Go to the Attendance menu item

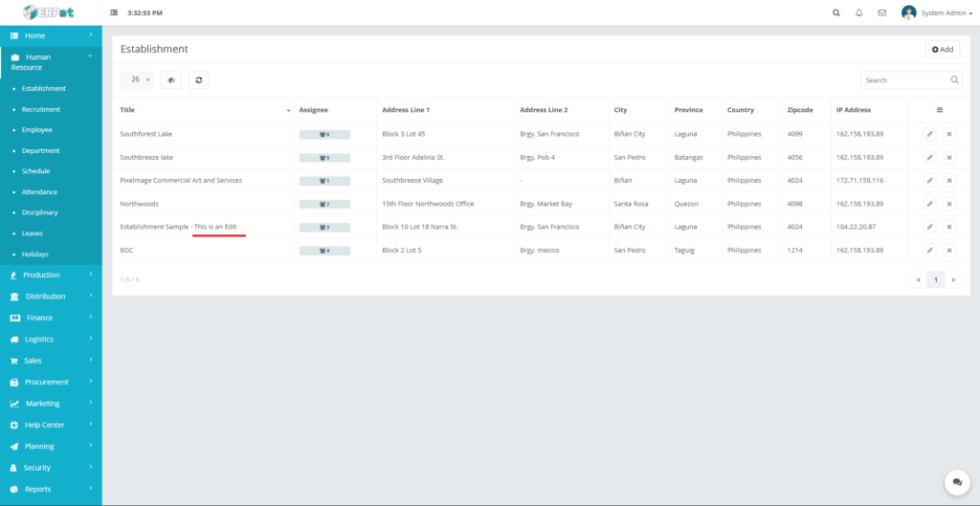[x=39, y=192]
